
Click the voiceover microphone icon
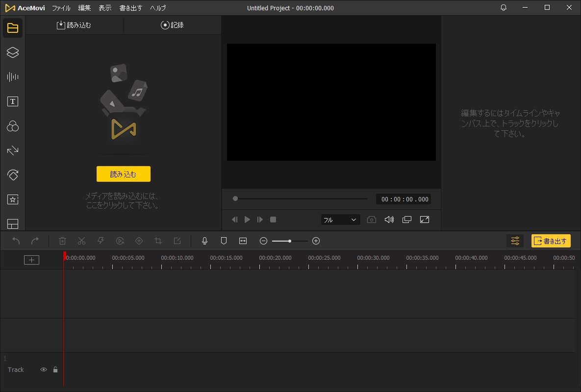tap(205, 241)
